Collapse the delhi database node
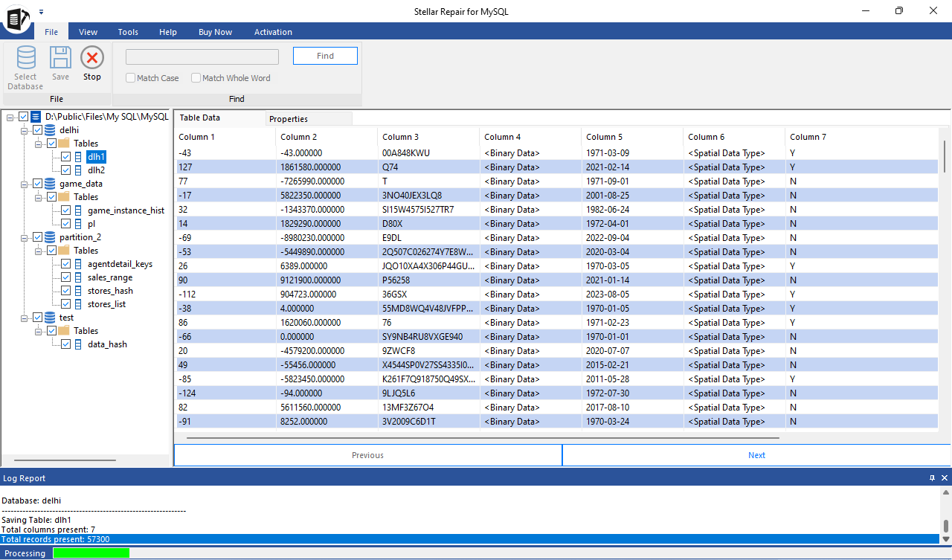The image size is (952, 560). point(25,130)
